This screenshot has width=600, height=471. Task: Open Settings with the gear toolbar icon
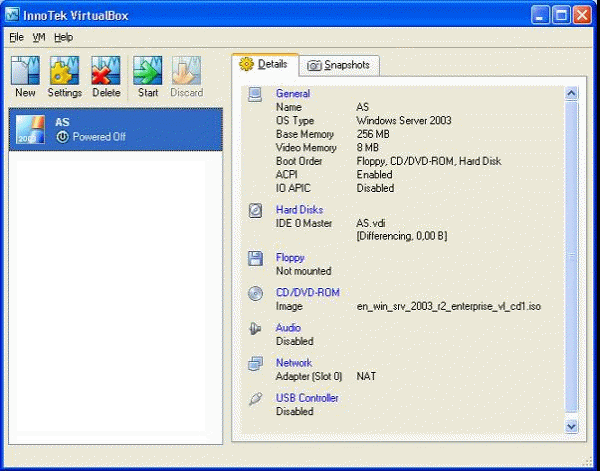click(65, 70)
